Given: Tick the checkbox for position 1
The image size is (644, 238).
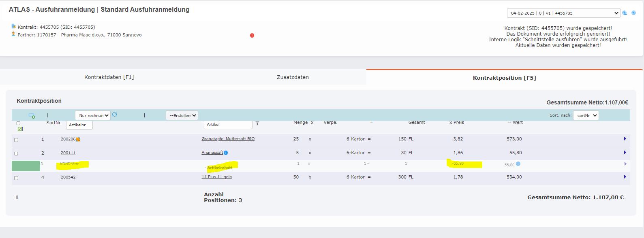Looking at the screenshot, I should (16, 140).
